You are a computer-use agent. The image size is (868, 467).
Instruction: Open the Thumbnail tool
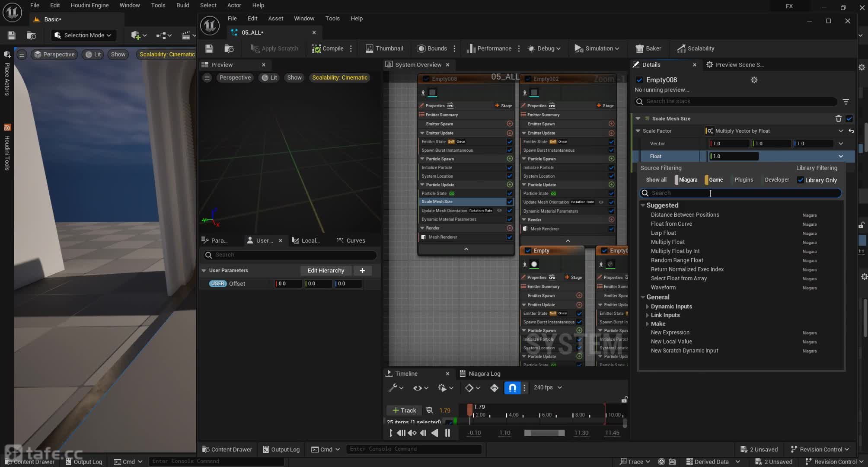point(384,48)
